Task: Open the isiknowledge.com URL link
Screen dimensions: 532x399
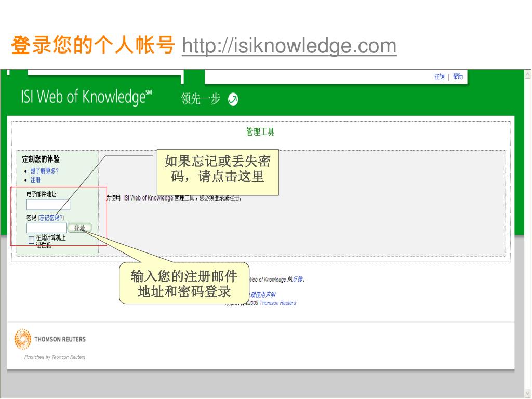Action: point(289,46)
